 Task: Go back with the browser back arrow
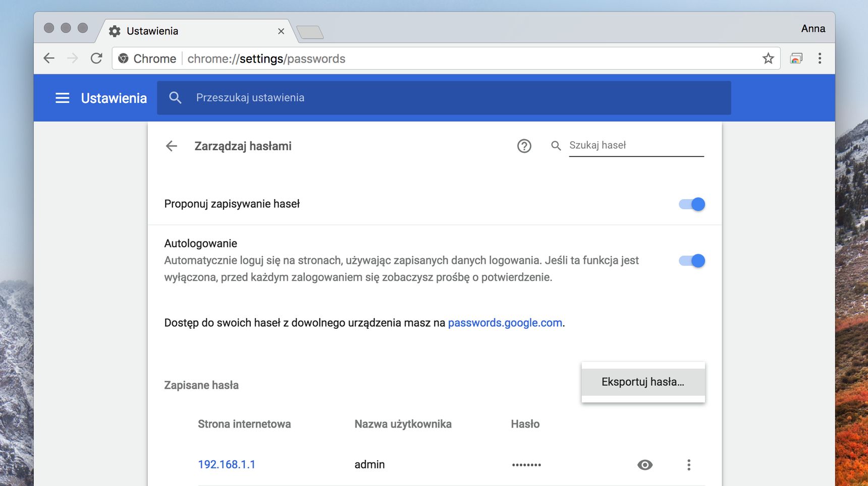coord(49,58)
